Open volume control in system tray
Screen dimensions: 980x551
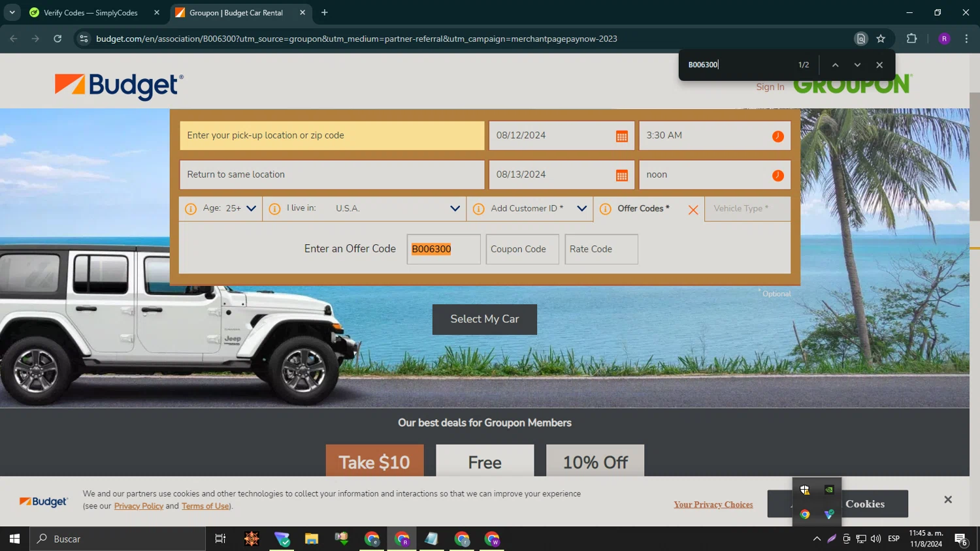tap(876, 539)
